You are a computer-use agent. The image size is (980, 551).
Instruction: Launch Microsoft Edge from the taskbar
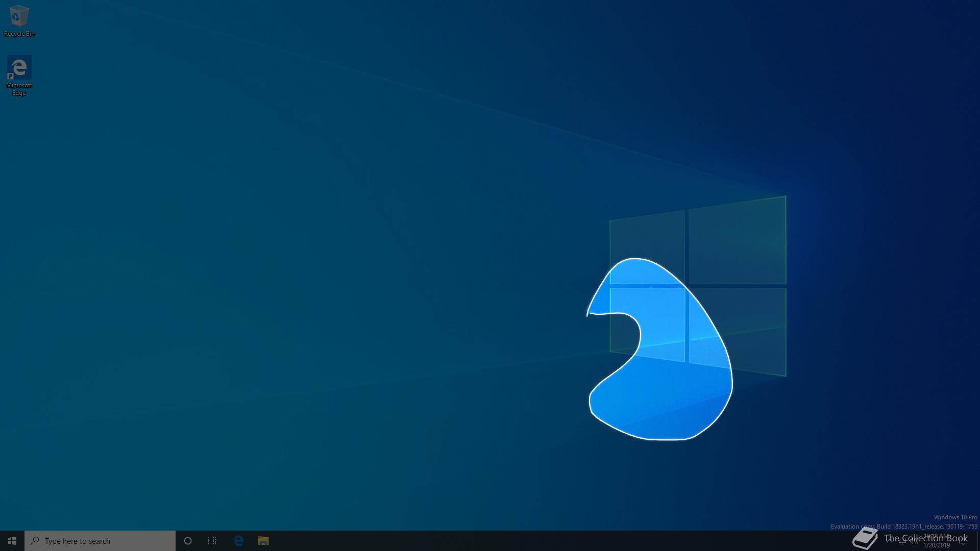(x=238, y=541)
